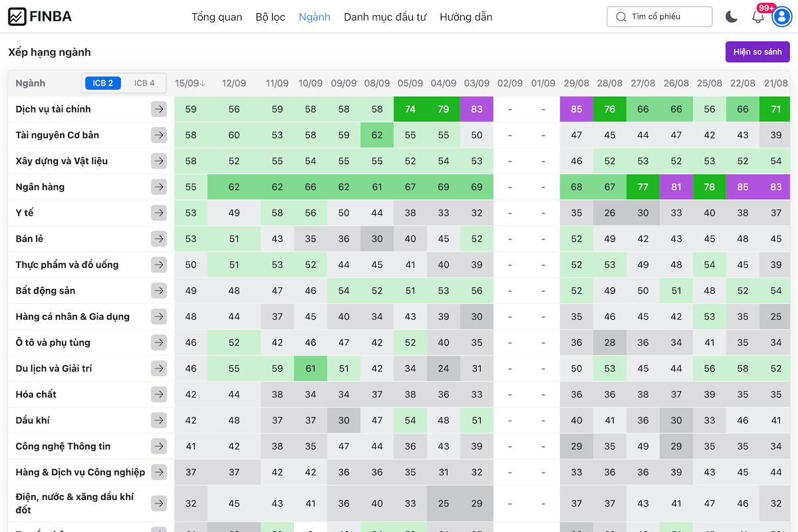The height and width of the screenshot is (532, 798).
Task: Switch to ICB 4 classification
Action: (x=144, y=83)
